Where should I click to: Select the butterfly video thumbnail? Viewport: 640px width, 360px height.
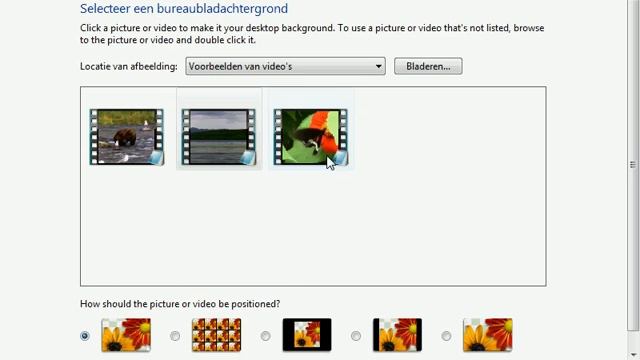[311, 137]
